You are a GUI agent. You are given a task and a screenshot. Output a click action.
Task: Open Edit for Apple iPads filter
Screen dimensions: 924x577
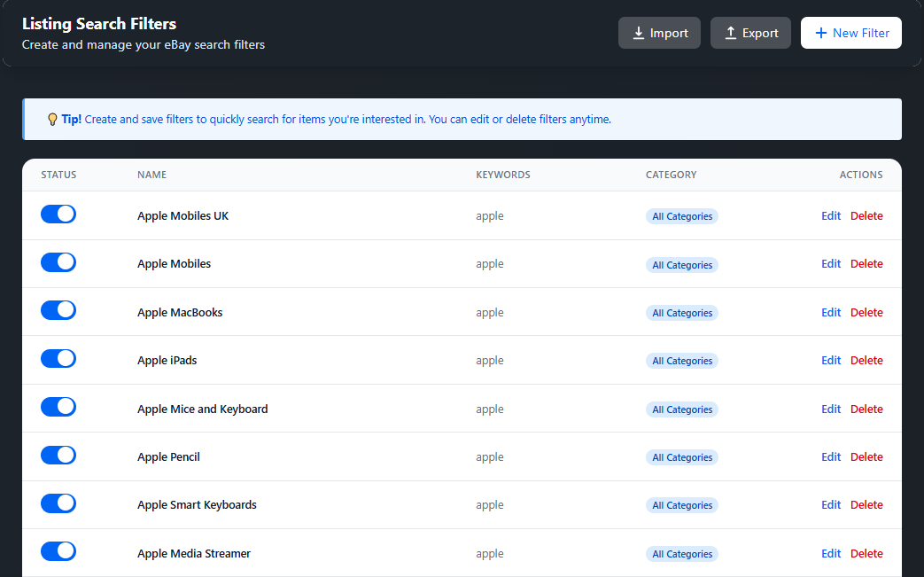click(831, 361)
